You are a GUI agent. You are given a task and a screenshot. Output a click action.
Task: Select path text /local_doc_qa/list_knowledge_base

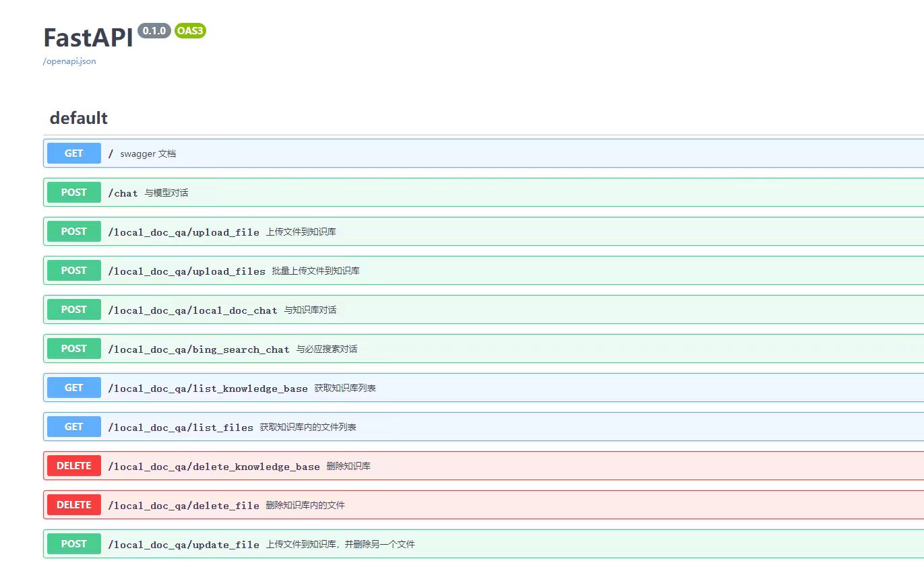(x=208, y=389)
